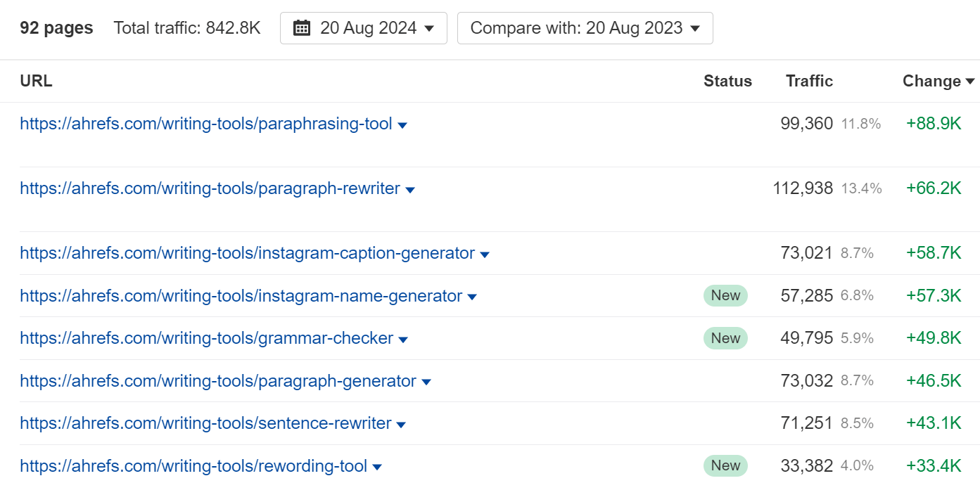Screen dimensions: 980x483
Task: Expand caret next to instagram-name-generator URL
Action: click(472, 297)
